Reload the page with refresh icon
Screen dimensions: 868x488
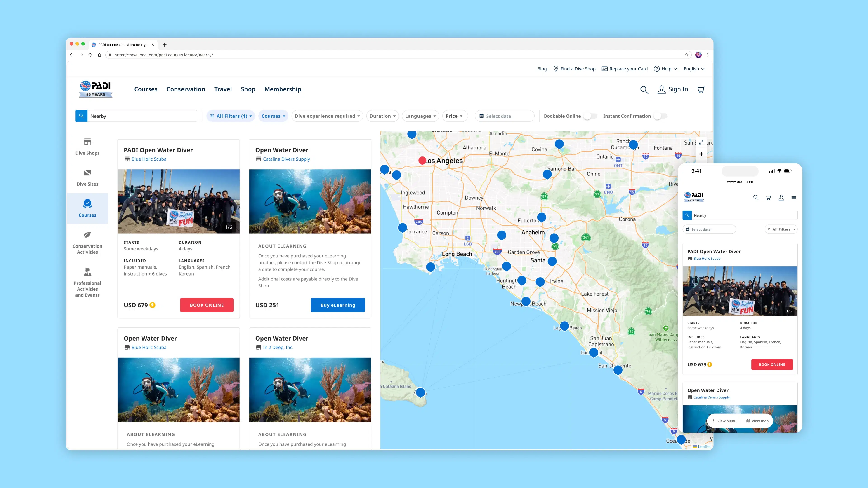(x=90, y=55)
